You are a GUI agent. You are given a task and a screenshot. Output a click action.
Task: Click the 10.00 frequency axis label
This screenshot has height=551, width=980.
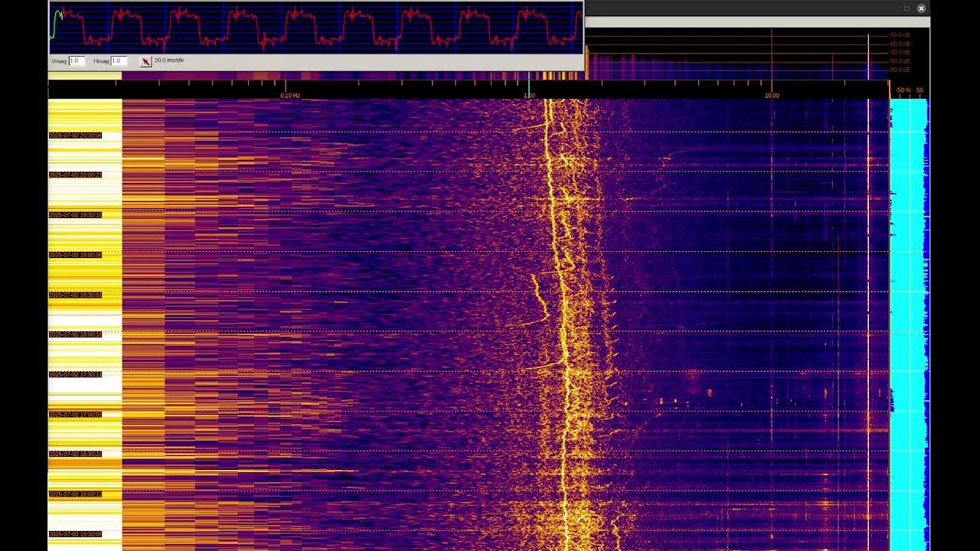[x=772, y=96]
